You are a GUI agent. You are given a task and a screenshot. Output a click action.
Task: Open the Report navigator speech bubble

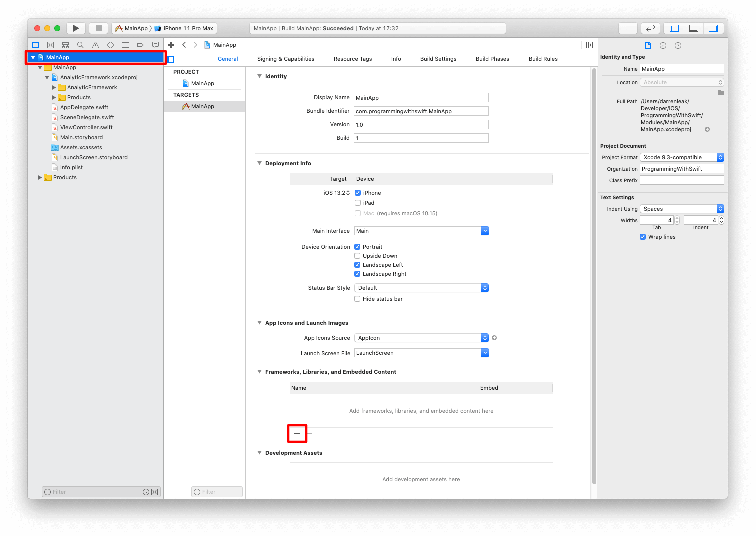155,45
